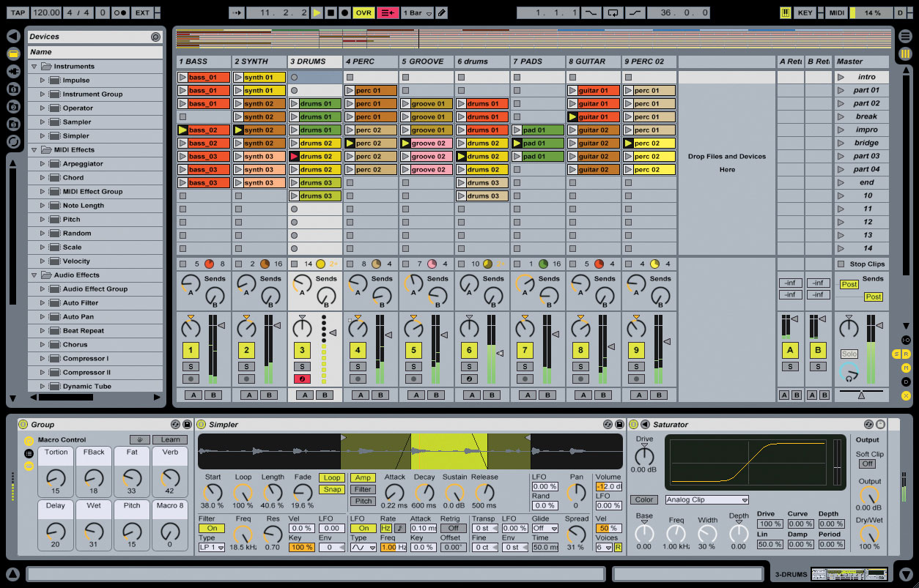This screenshot has width=919, height=588.
Task: Click the Group device save icon
Action: pyautogui.click(x=188, y=424)
